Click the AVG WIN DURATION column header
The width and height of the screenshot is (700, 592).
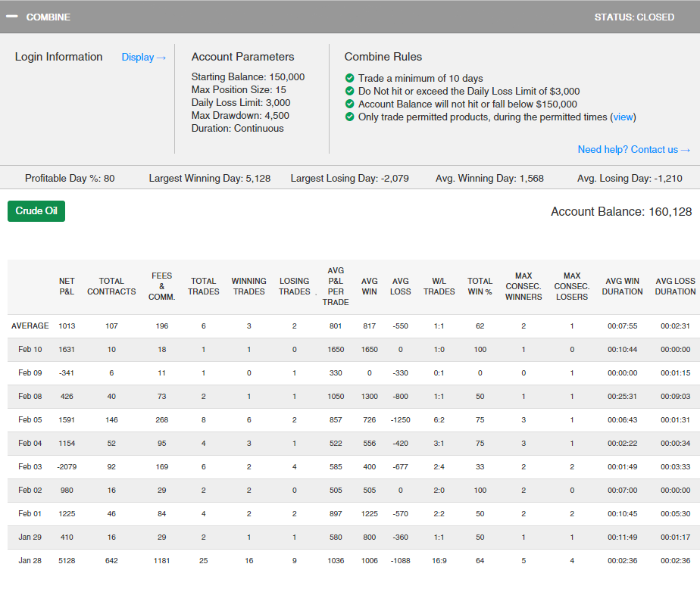pos(622,286)
